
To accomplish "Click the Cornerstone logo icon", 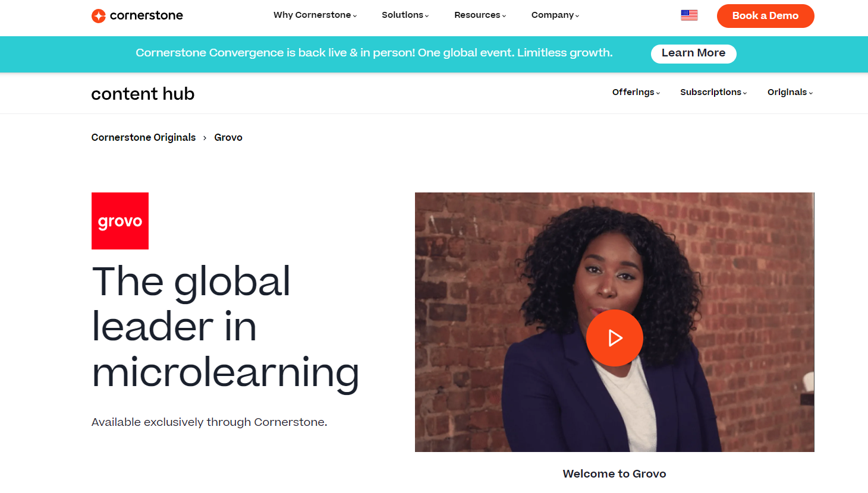I will pyautogui.click(x=99, y=16).
